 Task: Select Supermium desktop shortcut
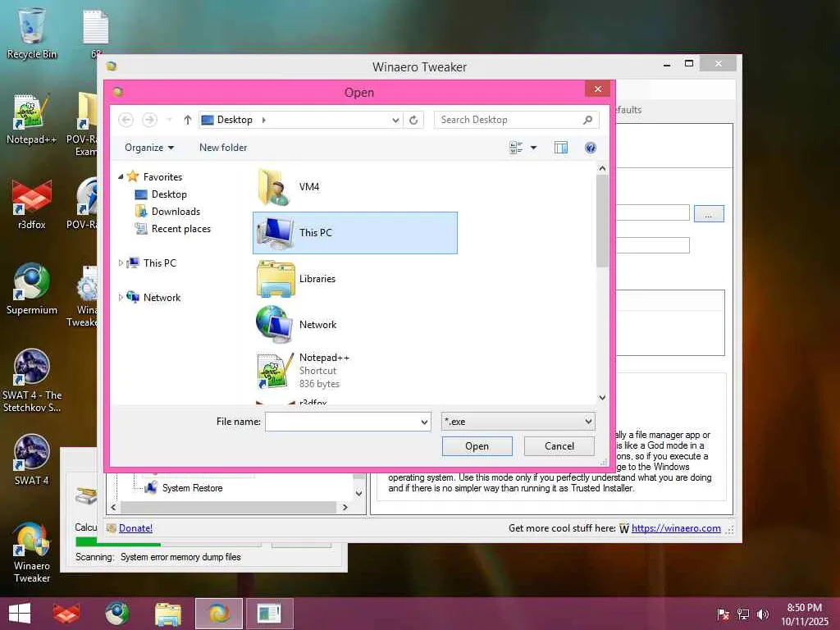[32, 290]
